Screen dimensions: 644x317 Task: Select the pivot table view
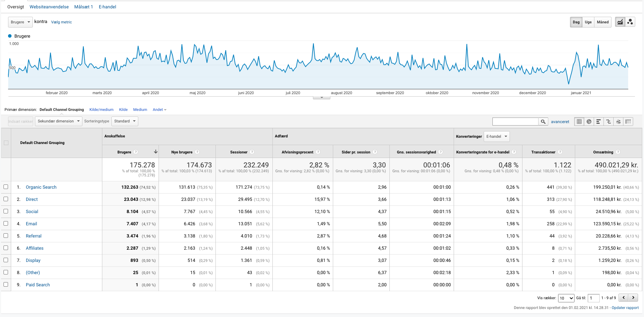628,121
